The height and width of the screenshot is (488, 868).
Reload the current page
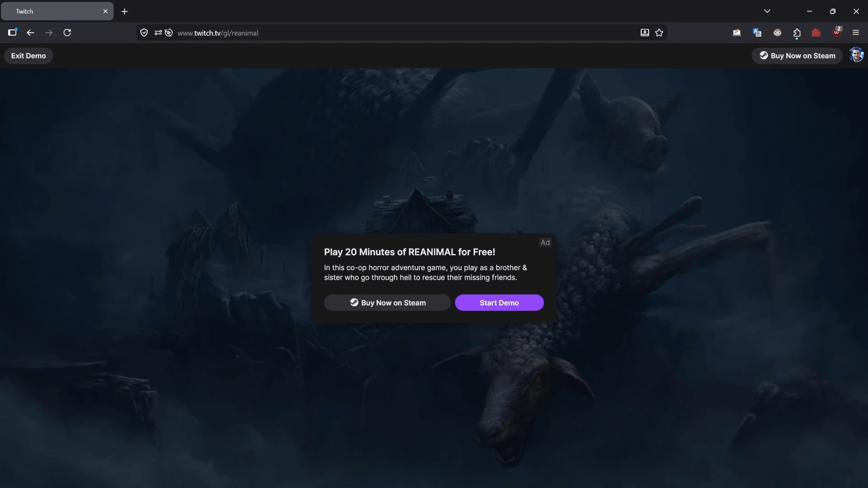pyautogui.click(x=67, y=33)
